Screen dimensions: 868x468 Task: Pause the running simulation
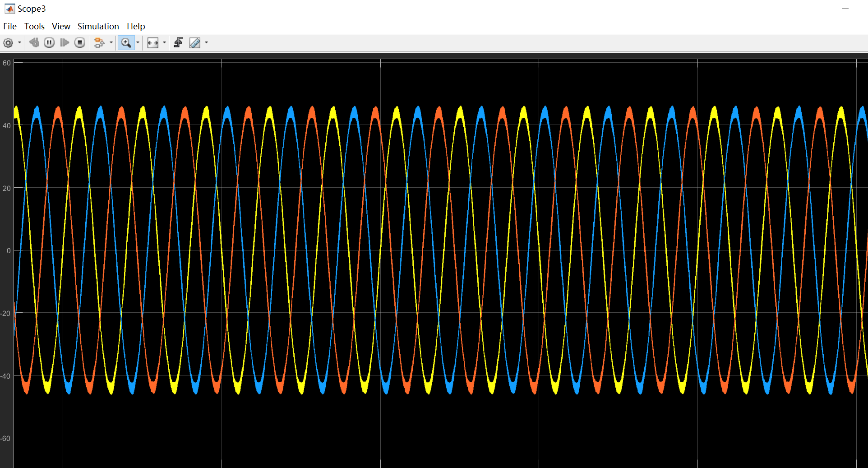point(49,43)
